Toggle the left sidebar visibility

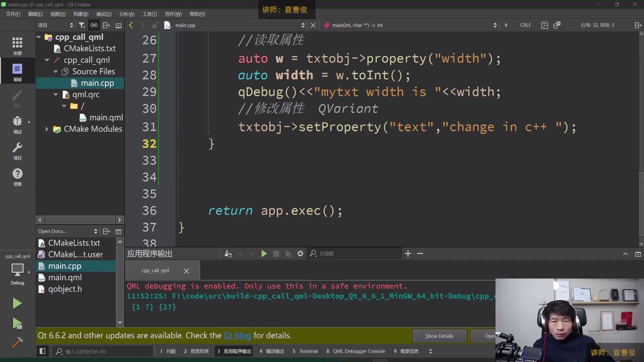coord(43,351)
